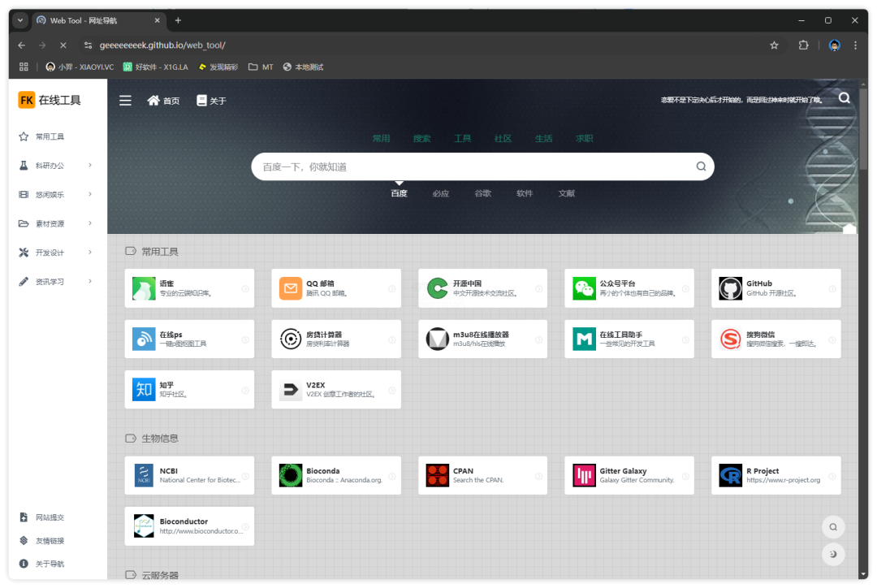This screenshot has height=588, width=877.
Task: Open the GitHub octocat icon
Action: (x=731, y=288)
